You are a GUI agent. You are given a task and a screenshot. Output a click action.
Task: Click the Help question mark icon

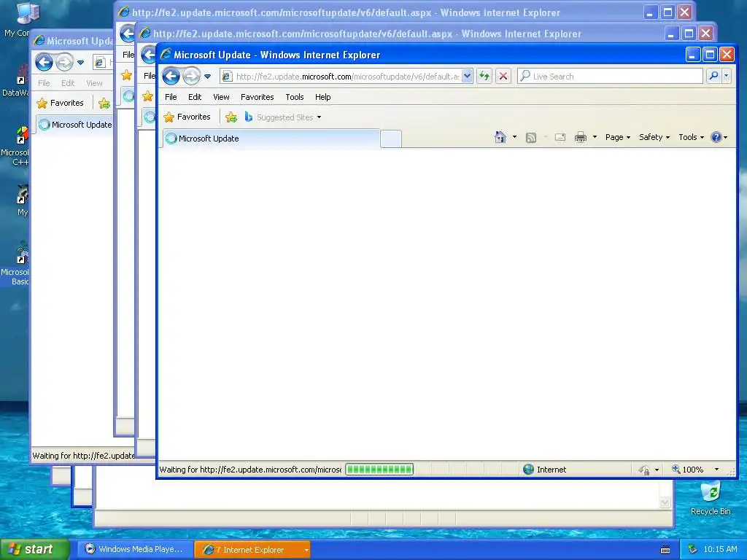pos(716,137)
